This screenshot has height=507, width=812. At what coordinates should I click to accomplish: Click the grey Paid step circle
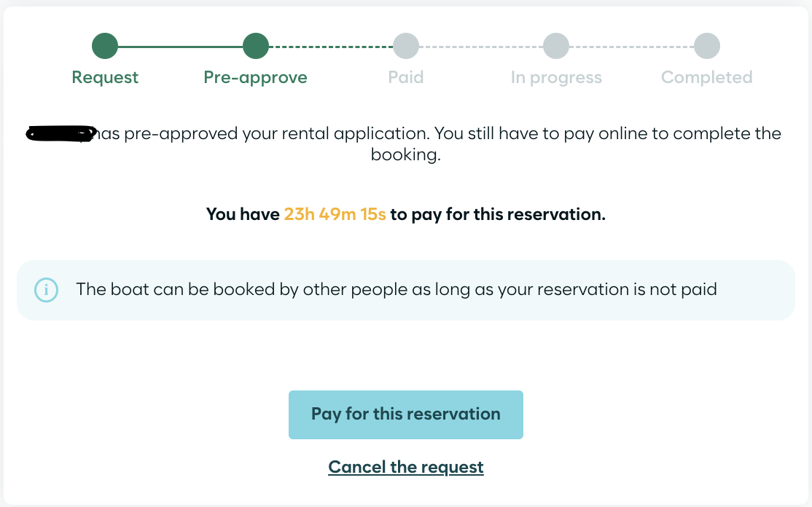click(x=406, y=46)
